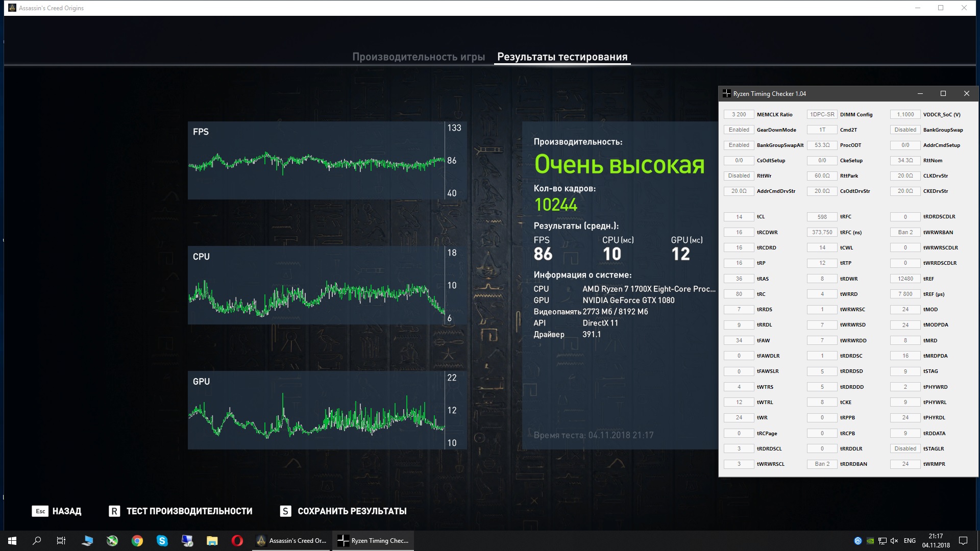Click the MEMCLK Ratio value field

click(x=739, y=114)
